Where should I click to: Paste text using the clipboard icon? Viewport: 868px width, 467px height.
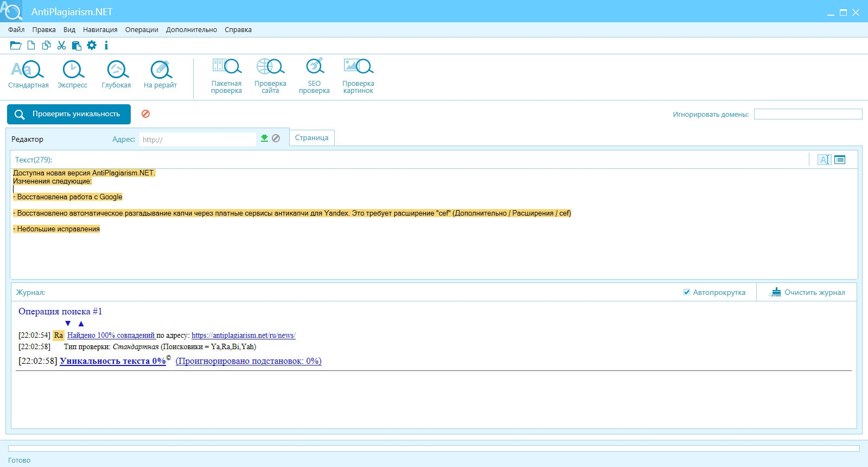click(76, 46)
